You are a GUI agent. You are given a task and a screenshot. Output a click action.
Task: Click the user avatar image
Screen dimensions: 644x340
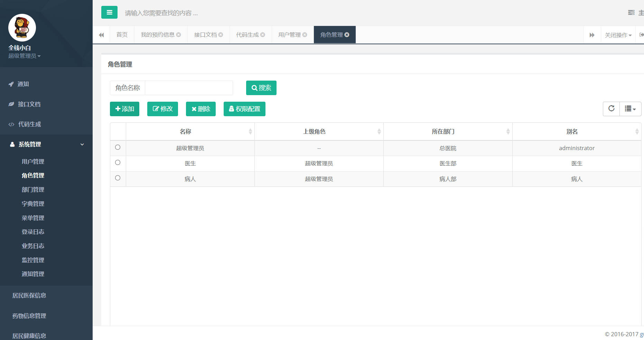pyautogui.click(x=22, y=28)
